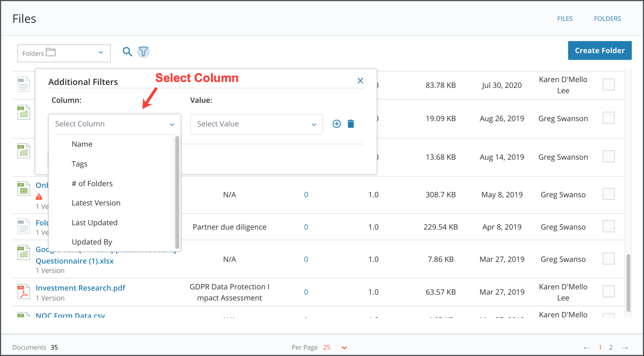This screenshot has width=644, height=356.
Task: Open the Questionnaire (1).xlsx file link
Action: point(75,261)
